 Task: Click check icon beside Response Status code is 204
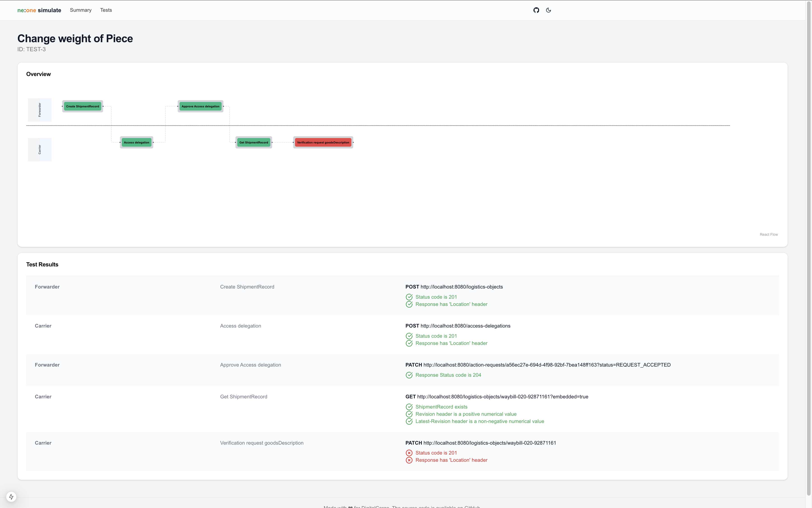(x=409, y=375)
